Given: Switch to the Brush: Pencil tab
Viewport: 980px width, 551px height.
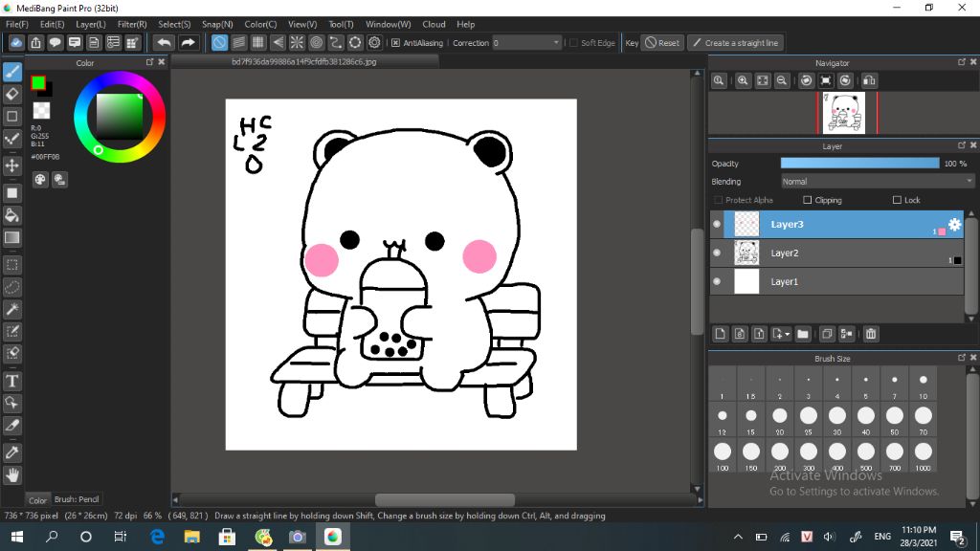Looking at the screenshot, I should 77,499.
